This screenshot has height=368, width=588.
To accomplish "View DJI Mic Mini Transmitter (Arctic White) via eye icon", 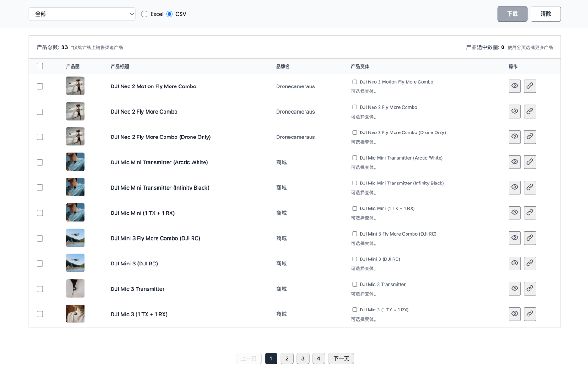I will [514, 162].
